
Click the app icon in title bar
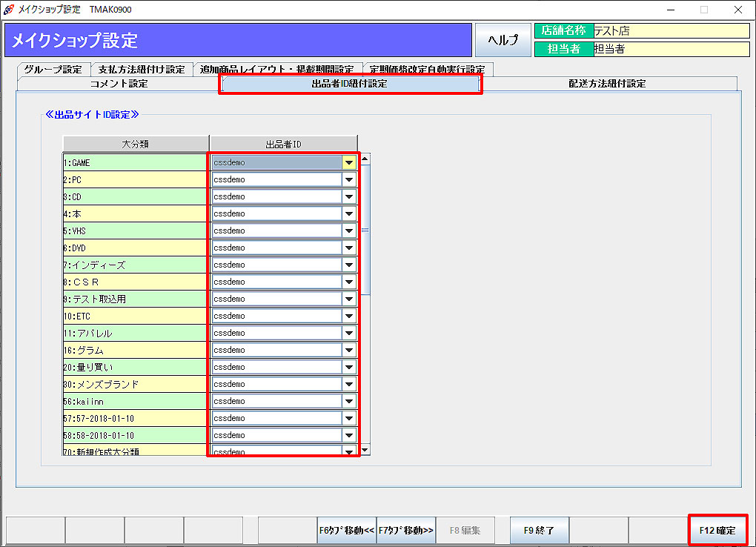8,10
